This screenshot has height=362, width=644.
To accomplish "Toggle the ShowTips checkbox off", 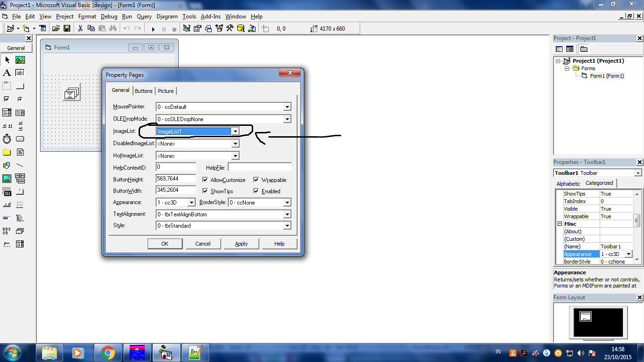I will [205, 191].
